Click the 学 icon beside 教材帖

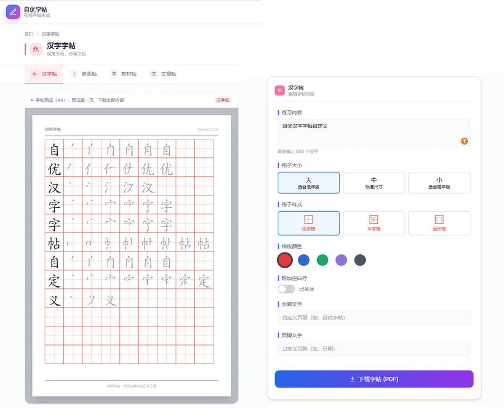coord(114,73)
